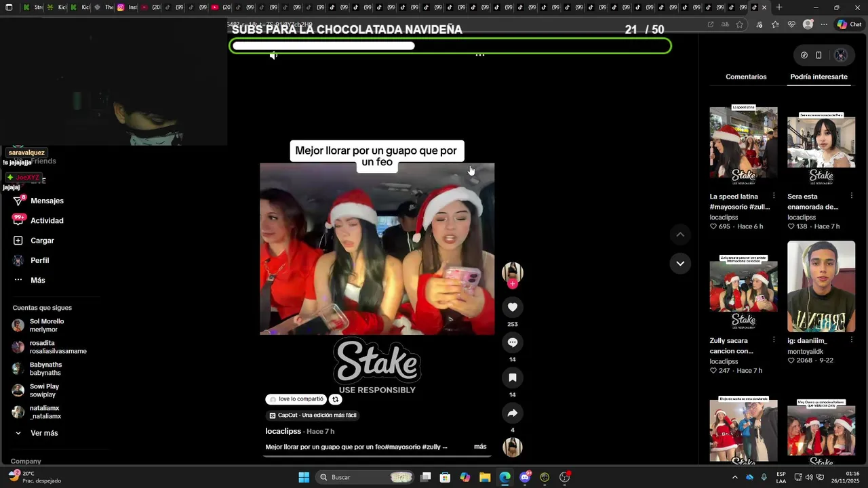Open Sera esta enamorada video thumbnail
This screenshot has height=488, width=868.
tap(821, 148)
